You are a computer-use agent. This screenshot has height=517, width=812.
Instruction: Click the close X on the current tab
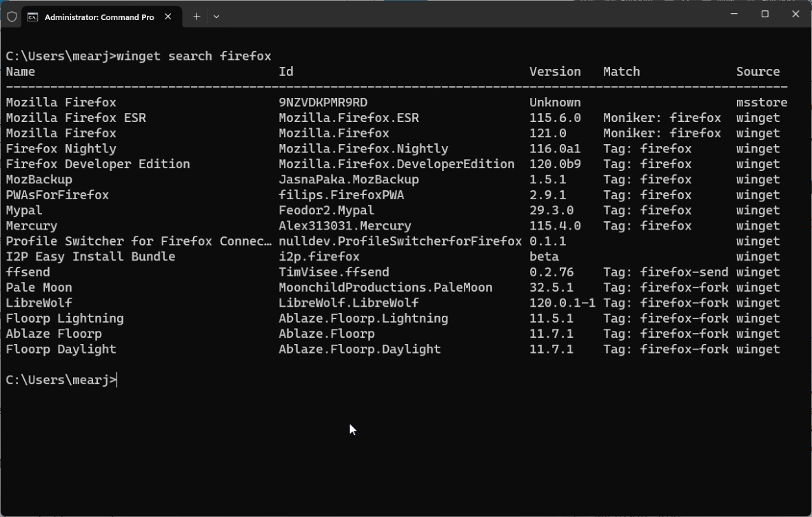[x=168, y=14]
